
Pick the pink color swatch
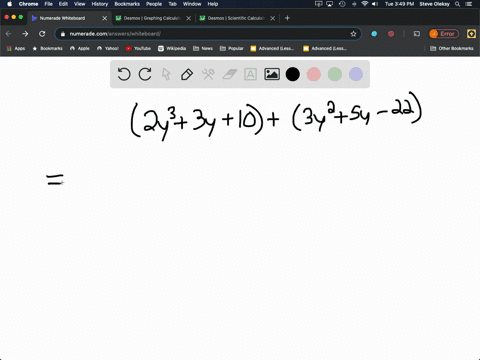tap(314, 74)
